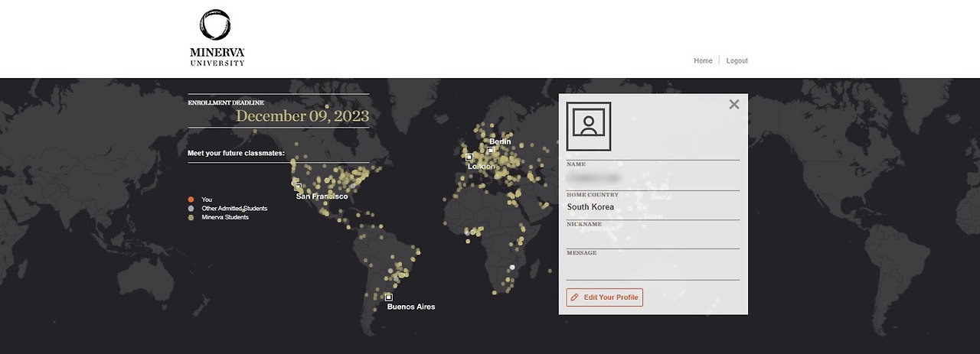Viewport: 980px width, 354px height.
Task: Click the Buenos Aires city label
Action: click(x=411, y=307)
